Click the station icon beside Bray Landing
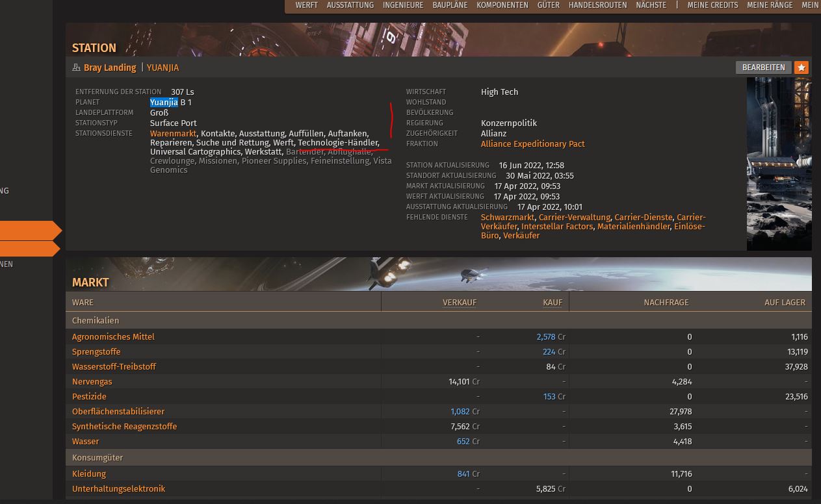The height and width of the screenshot is (504, 821). click(x=76, y=68)
